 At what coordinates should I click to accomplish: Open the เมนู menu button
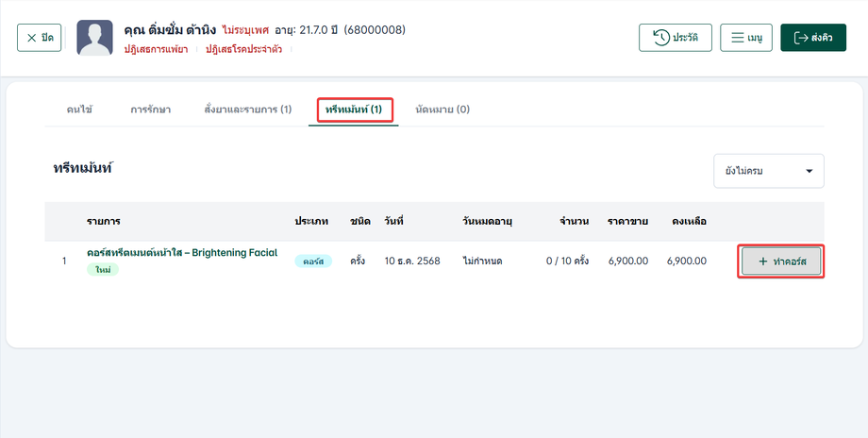pyautogui.click(x=746, y=38)
